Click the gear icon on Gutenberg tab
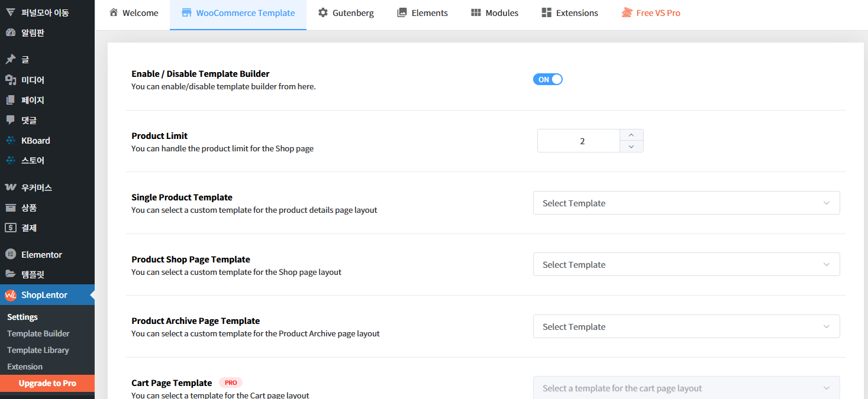Viewport: 868px width, 399px height. pyautogui.click(x=322, y=12)
